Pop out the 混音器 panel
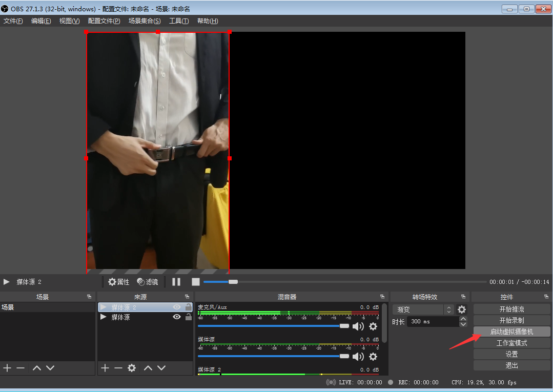The width and height of the screenshot is (553, 392). (381, 297)
